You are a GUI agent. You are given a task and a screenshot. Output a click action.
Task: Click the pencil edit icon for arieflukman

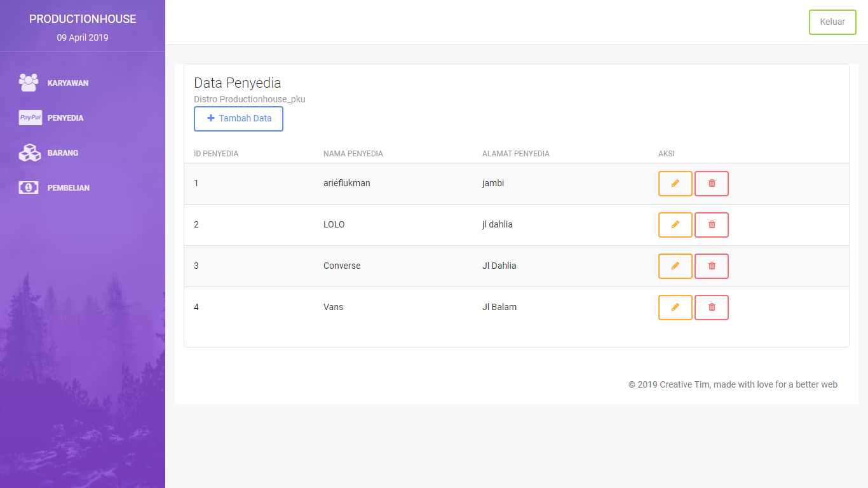[x=675, y=184]
